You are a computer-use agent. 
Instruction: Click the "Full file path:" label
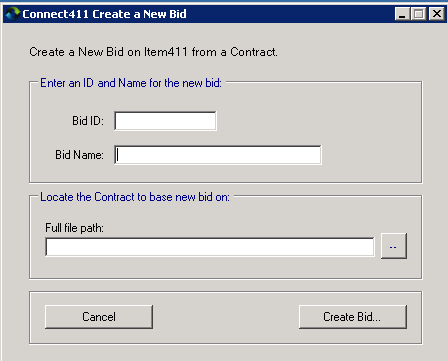coord(74,228)
